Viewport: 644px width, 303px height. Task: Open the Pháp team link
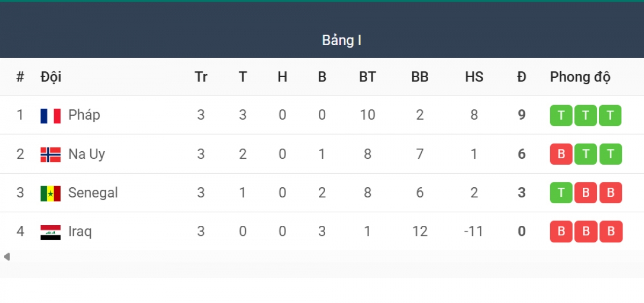[x=84, y=115]
